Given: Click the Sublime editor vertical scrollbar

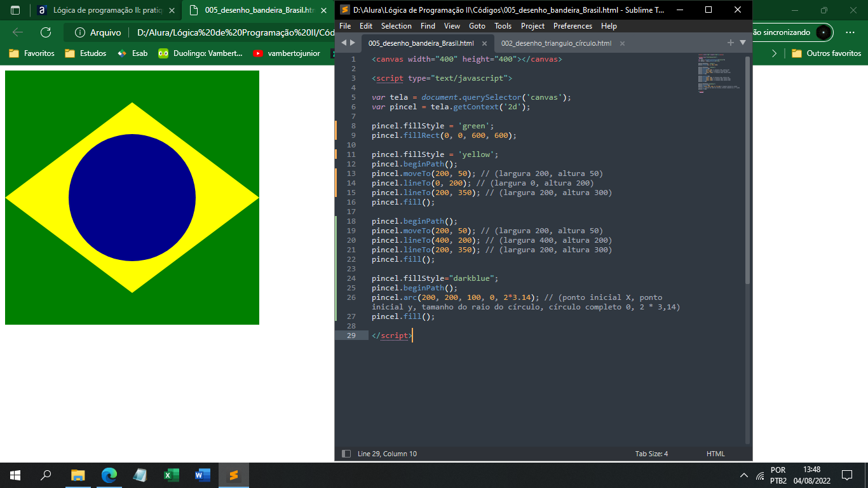Looking at the screenshot, I should 747,170.
